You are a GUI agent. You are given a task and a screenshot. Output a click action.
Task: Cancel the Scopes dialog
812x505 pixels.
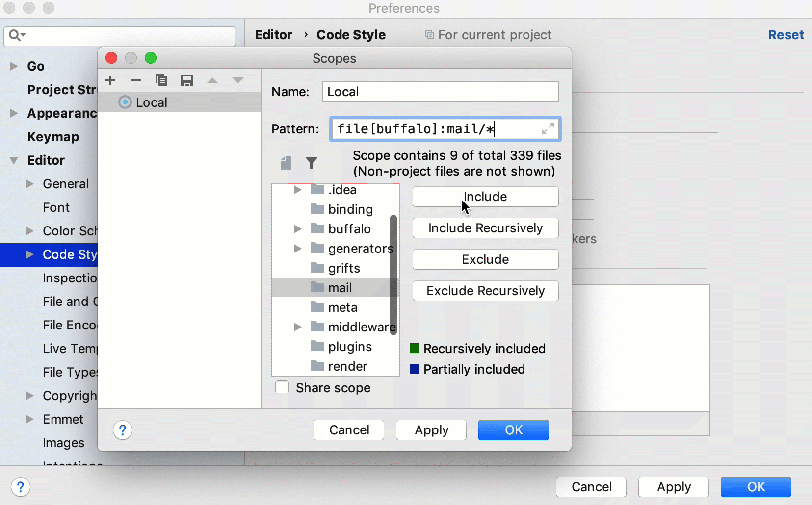tap(349, 430)
